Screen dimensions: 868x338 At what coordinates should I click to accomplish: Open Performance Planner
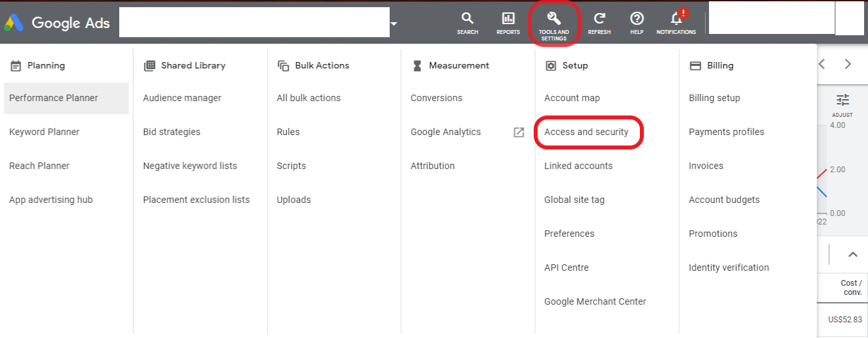tap(53, 98)
